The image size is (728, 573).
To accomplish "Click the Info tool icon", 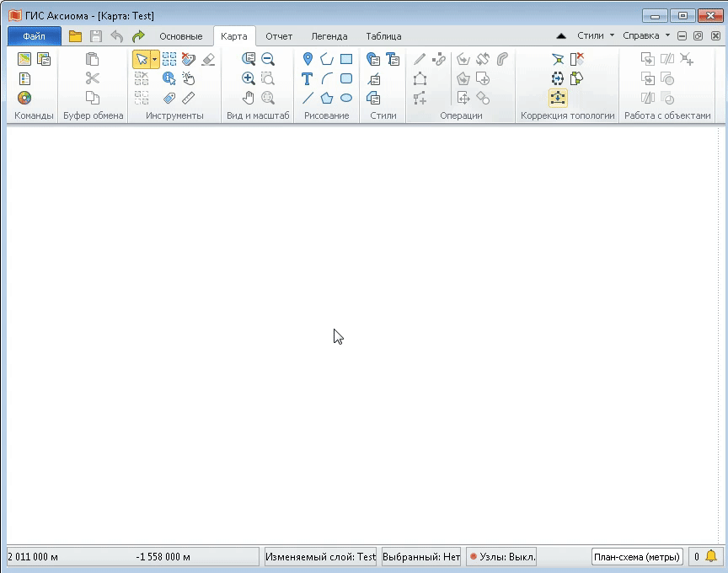I will (x=169, y=78).
